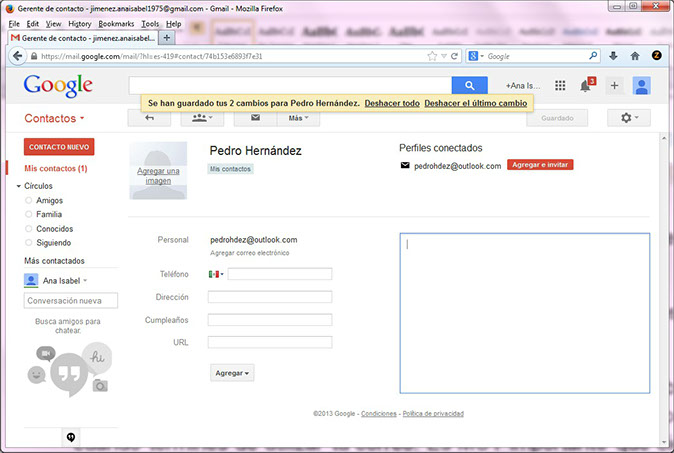This screenshot has height=453, width=674.
Task: Click the Cumpleaños input field
Action: pos(270,320)
